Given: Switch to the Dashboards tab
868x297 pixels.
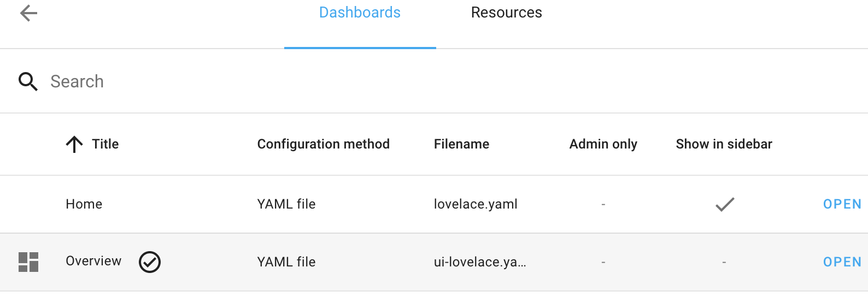Looking at the screenshot, I should [360, 13].
